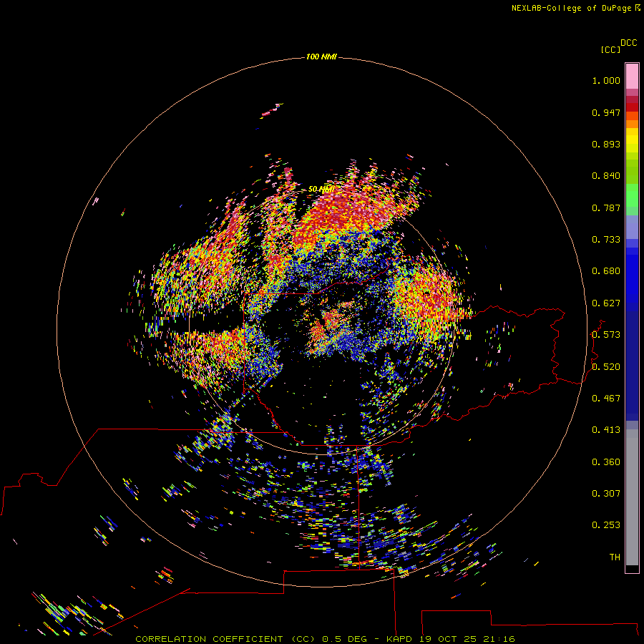Click the 100 NMI range ring label
This screenshot has width=644, height=644.
point(321,57)
